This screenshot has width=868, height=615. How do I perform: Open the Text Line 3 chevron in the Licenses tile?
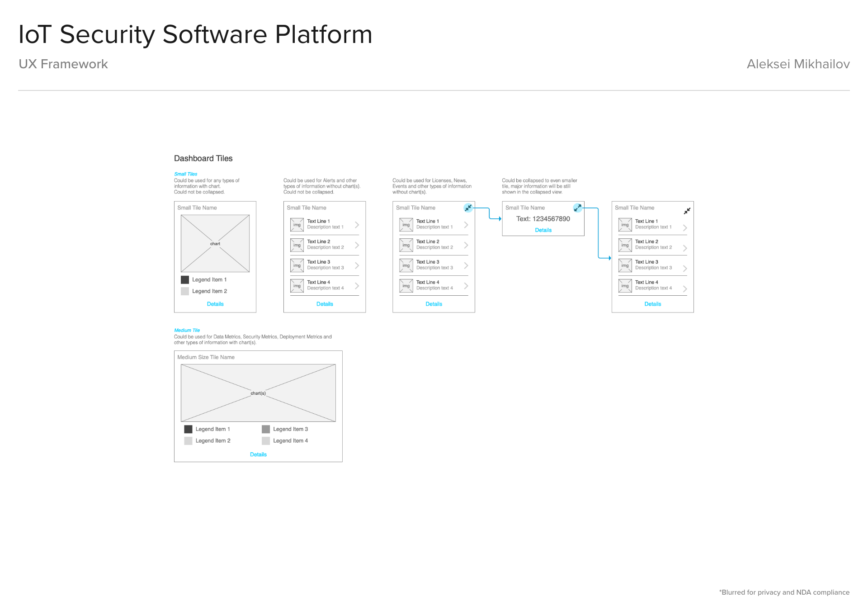click(466, 265)
